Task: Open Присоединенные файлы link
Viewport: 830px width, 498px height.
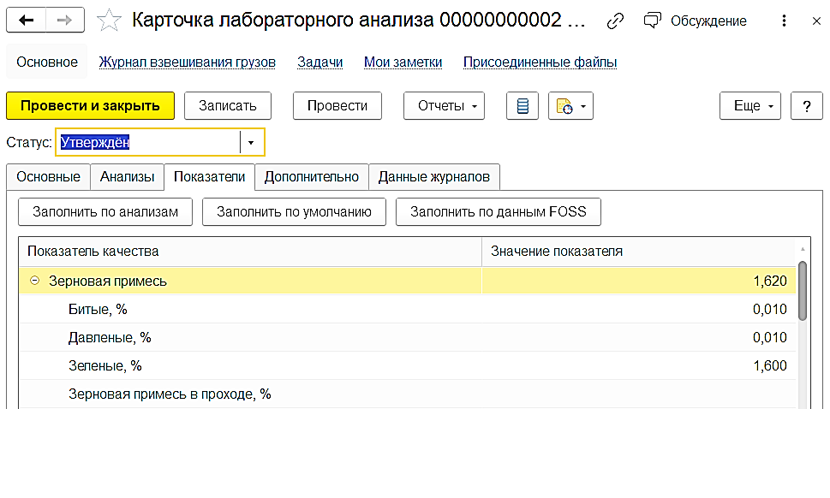Action: pos(540,62)
